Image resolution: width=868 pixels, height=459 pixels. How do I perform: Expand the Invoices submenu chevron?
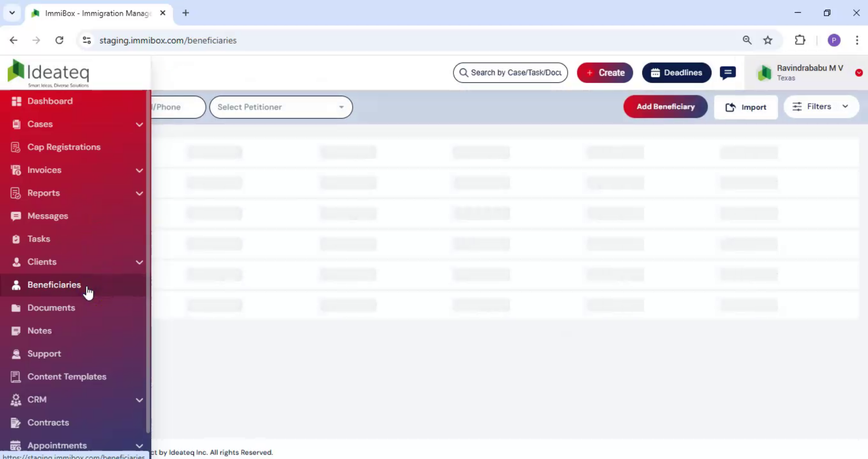139,170
